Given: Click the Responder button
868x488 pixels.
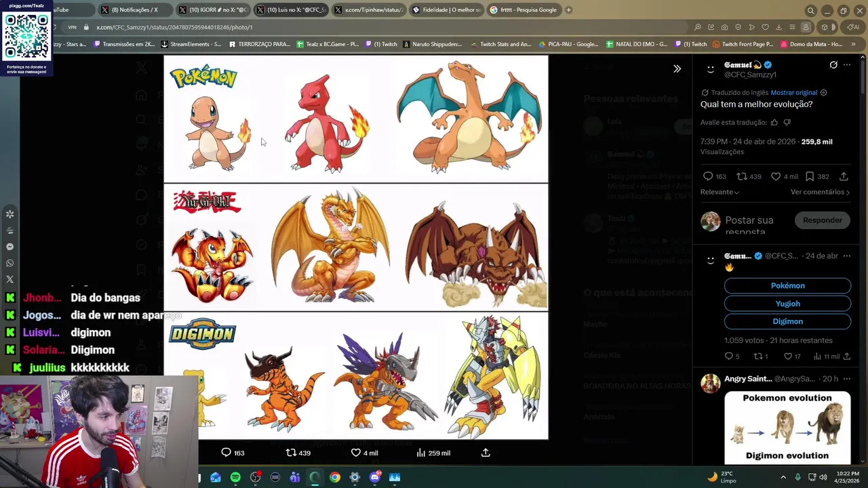Looking at the screenshot, I should pos(822,220).
